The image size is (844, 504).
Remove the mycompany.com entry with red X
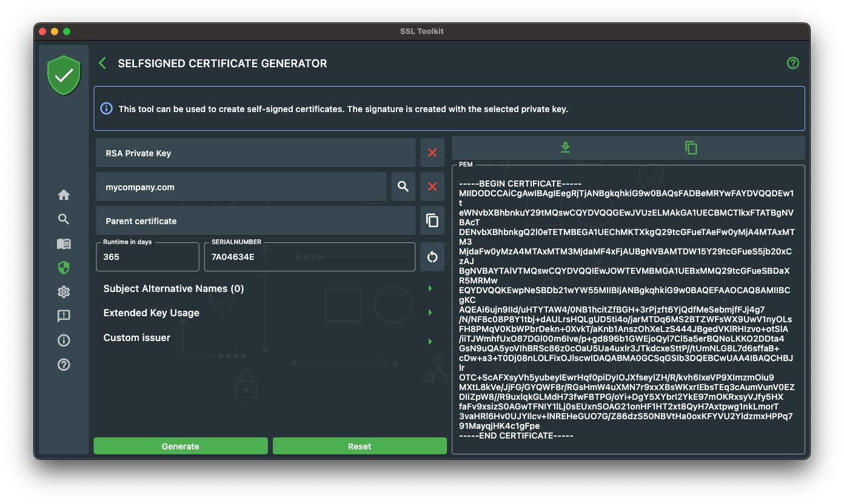pos(432,187)
